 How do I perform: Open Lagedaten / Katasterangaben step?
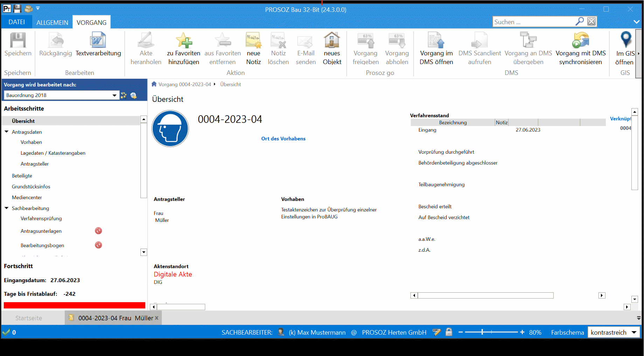(x=53, y=153)
